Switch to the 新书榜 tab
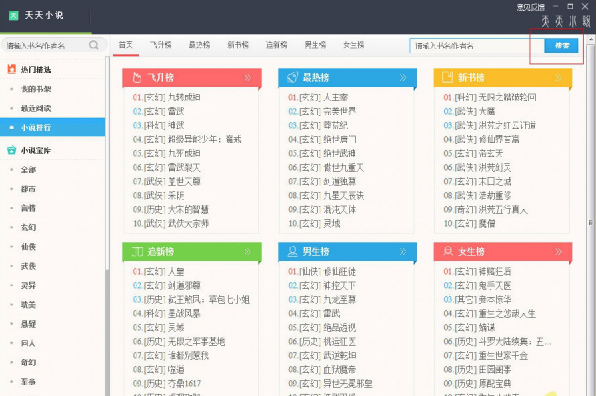 click(238, 45)
